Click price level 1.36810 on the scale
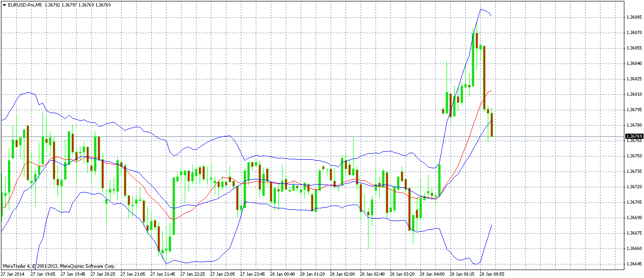This screenshot has height=278, width=644. pyautogui.click(x=634, y=94)
